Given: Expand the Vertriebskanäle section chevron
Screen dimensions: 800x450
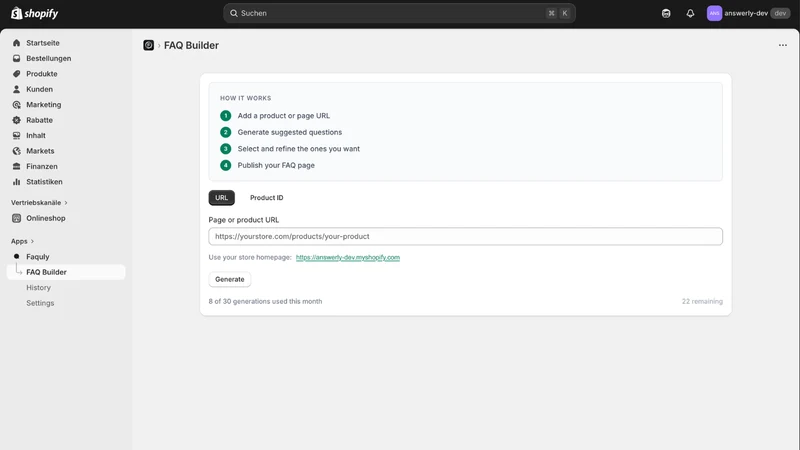Looking at the screenshot, I should coord(66,203).
